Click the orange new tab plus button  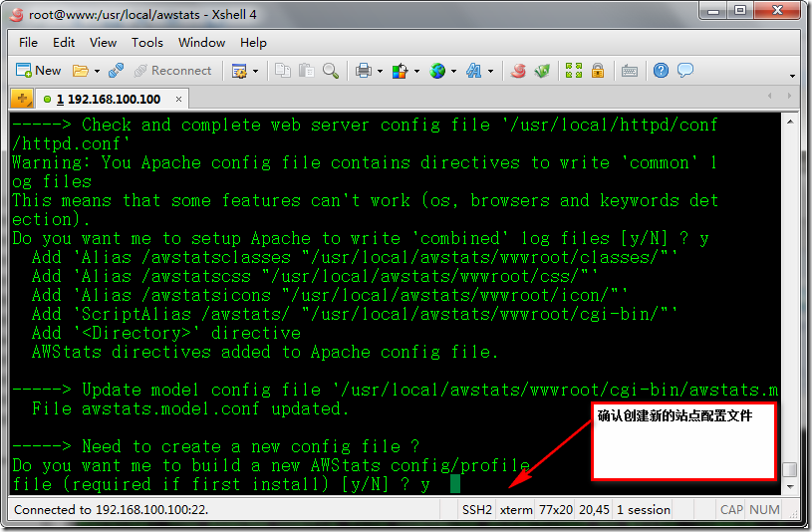coord(22,99)
